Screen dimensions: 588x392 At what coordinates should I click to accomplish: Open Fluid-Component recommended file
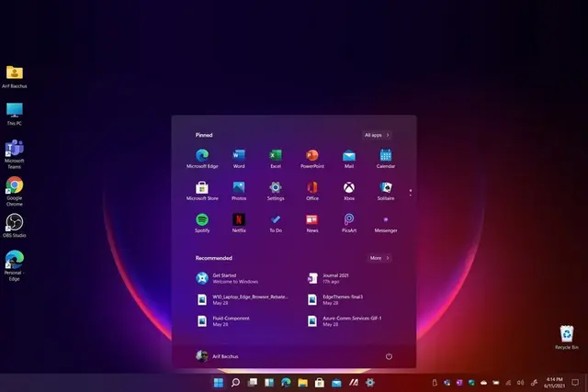(x=222, y=320)
